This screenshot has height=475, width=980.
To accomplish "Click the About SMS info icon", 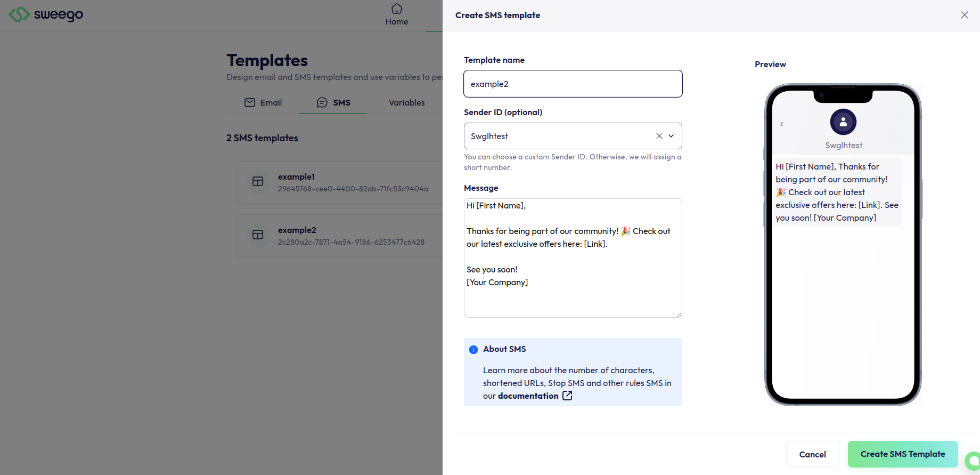I will pyautogui.click(x=473, y=350).
